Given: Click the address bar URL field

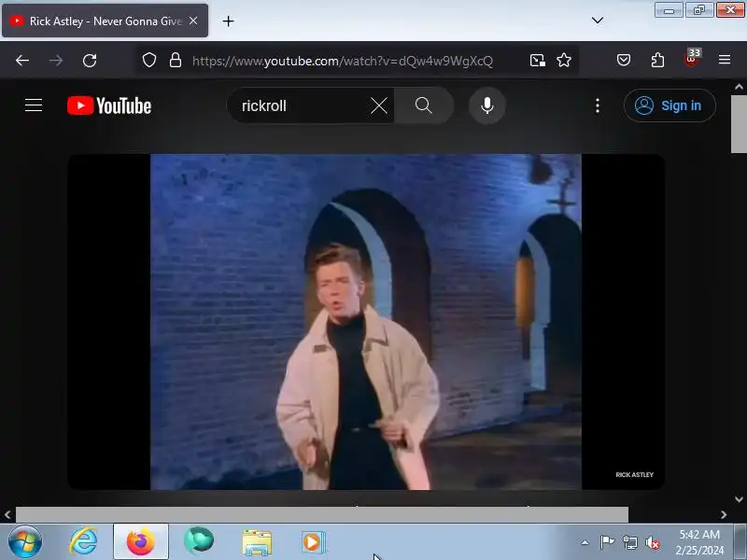Looking at the screenshot, I should 343,61.
